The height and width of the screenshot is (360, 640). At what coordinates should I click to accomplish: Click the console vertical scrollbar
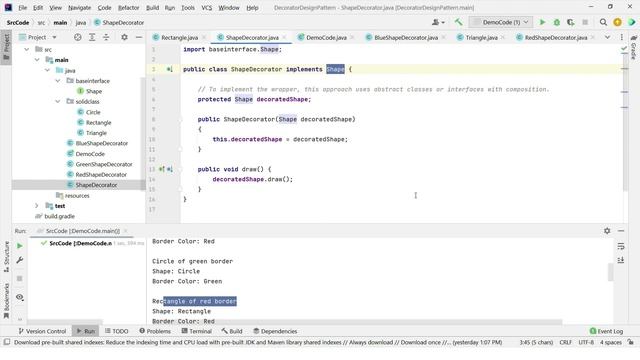(610, 272)
